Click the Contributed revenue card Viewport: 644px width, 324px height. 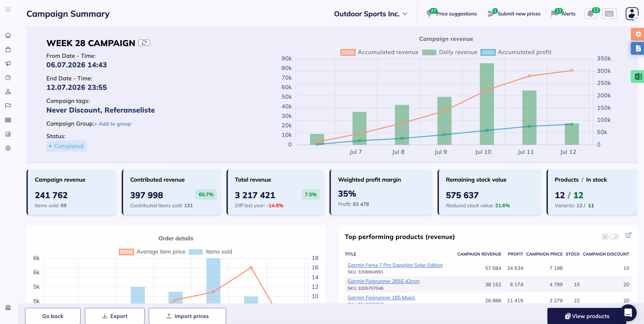[172, 192]
